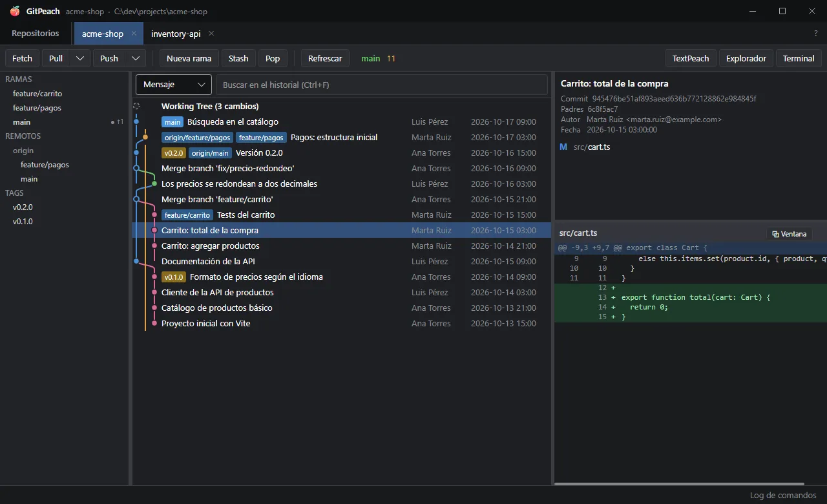This screenshot has height=504, width=827.
Task: Expand the Push options dropdown arrow
Action: point(136,58)
